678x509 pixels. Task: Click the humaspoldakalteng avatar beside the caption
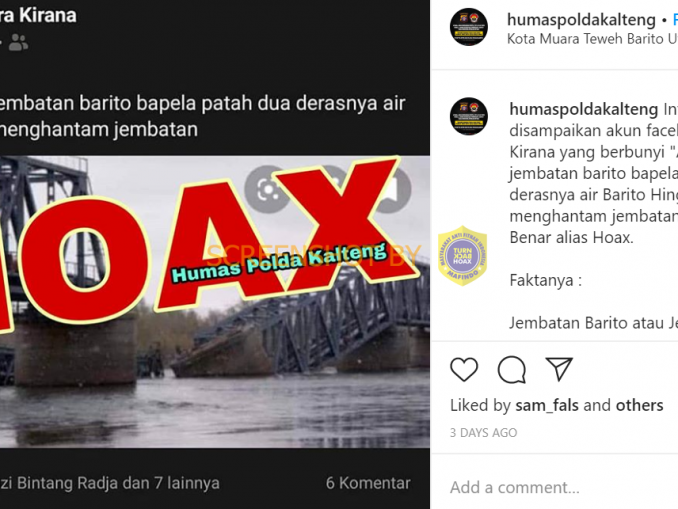pos(469,116)
